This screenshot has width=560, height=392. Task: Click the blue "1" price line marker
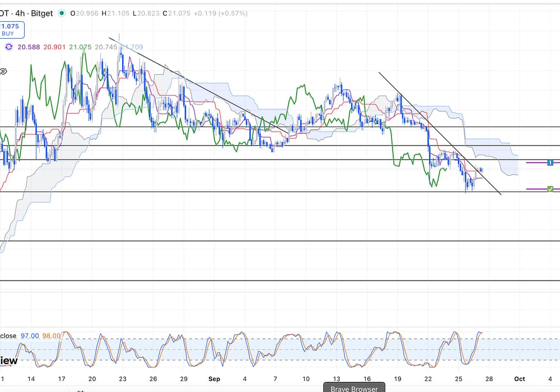550,162
